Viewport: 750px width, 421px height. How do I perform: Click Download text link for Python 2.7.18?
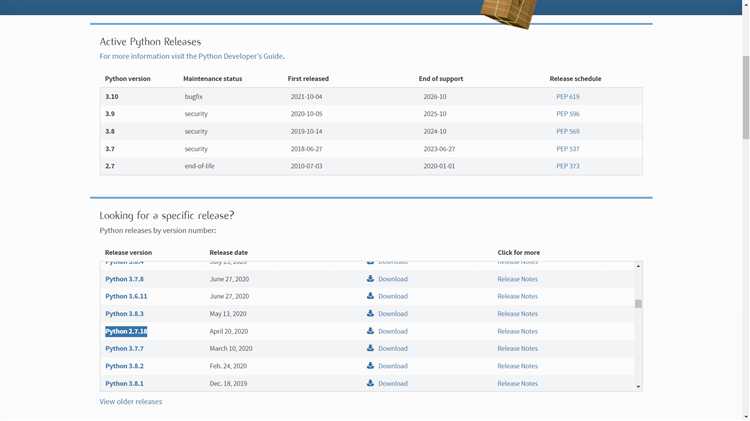393,331
